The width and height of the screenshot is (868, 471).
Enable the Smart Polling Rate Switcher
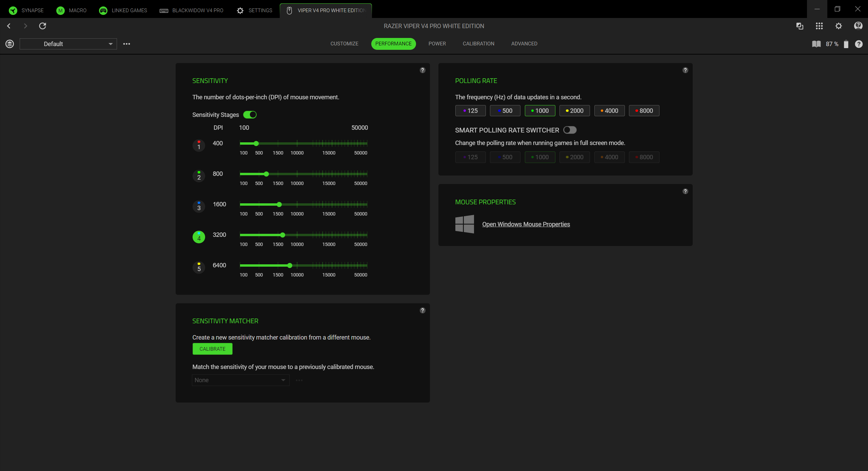point(569,130)
